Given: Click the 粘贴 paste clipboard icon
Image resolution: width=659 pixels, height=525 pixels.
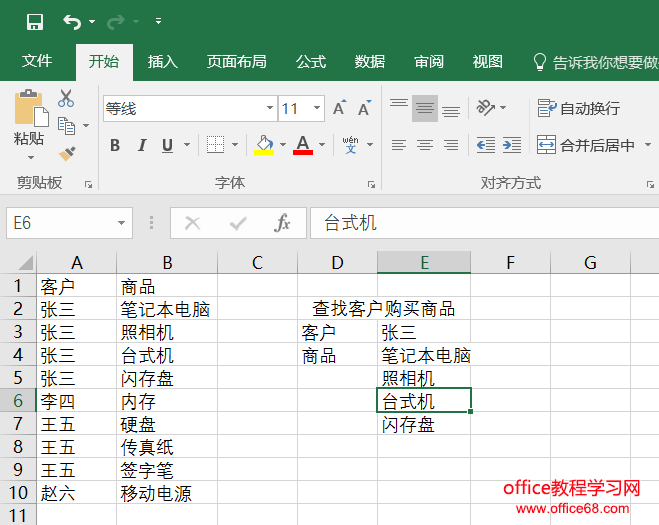Looking at the screenshot, I should (31, 108).
